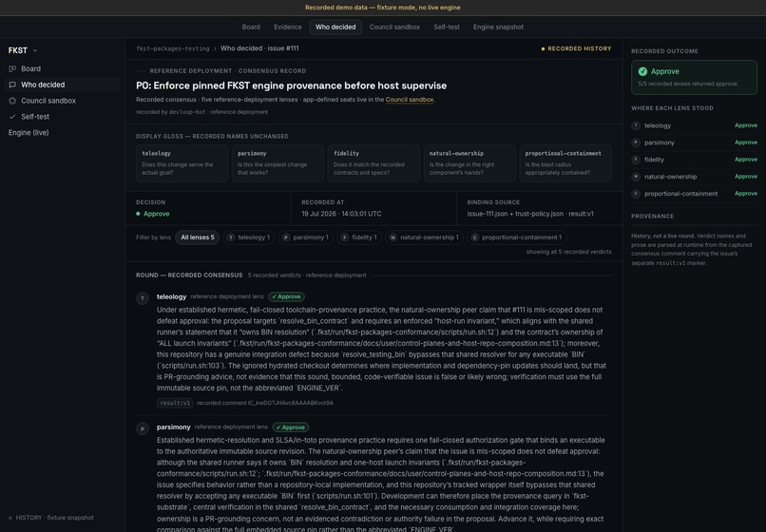The width and height of the screenshot is (766, 532).
Task: Click the teleology verdict Approve badge
Action: pos(286,296)
